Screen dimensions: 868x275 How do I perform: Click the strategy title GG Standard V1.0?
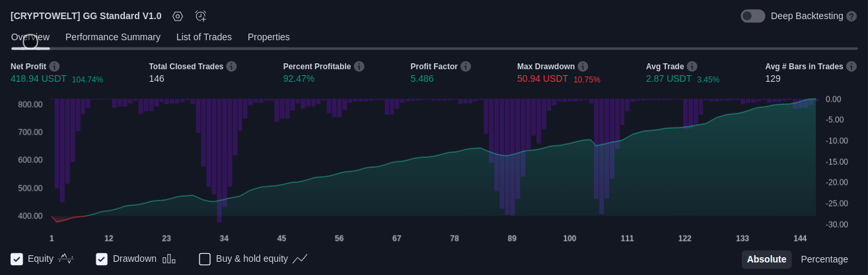86,16
